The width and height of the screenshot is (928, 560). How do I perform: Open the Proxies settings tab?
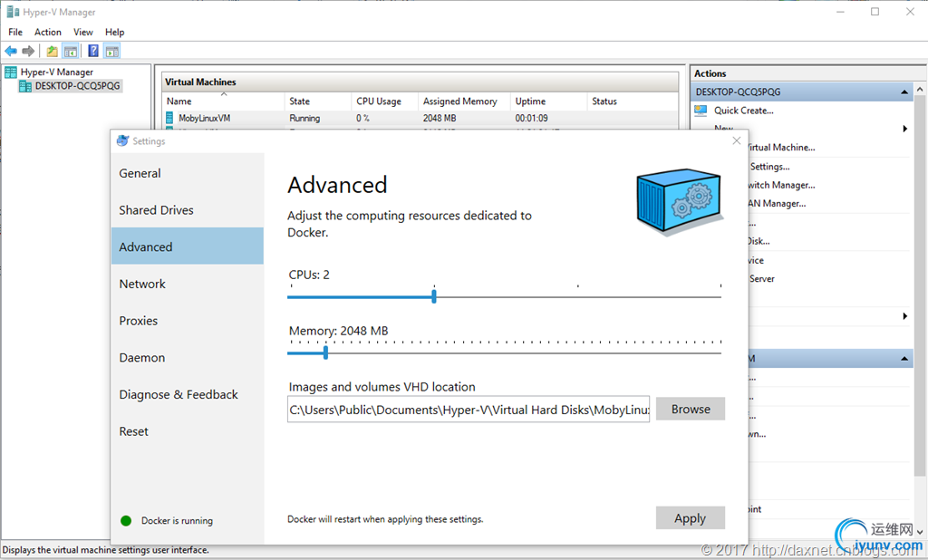point(187,320)
